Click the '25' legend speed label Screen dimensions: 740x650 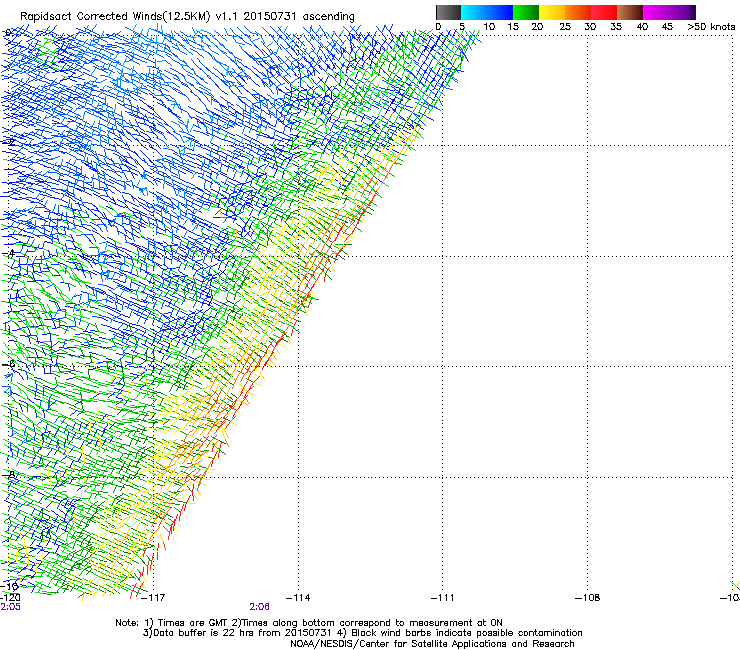coord(565,26)
